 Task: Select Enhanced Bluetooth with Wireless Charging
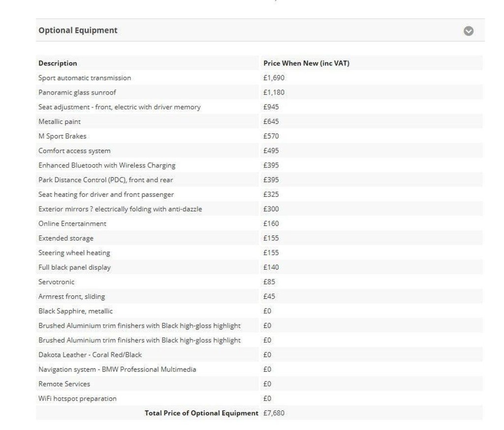107,165
